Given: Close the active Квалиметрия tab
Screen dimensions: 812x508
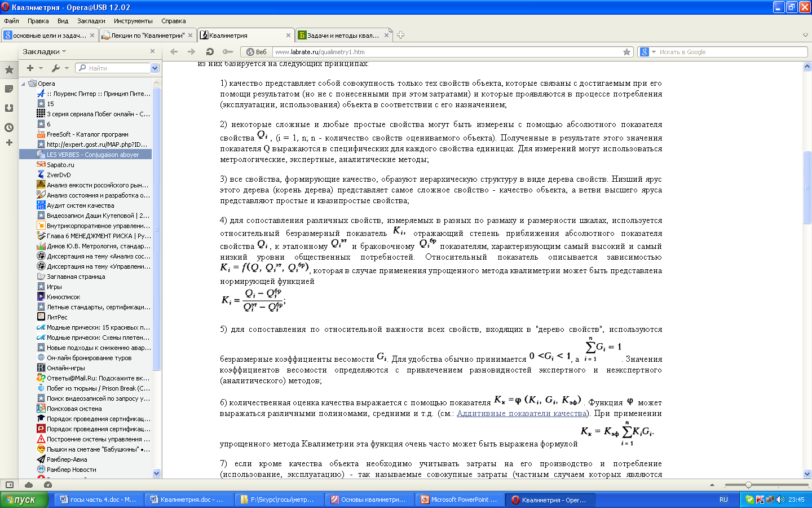Looking at the screenshot, I should 288,35.
